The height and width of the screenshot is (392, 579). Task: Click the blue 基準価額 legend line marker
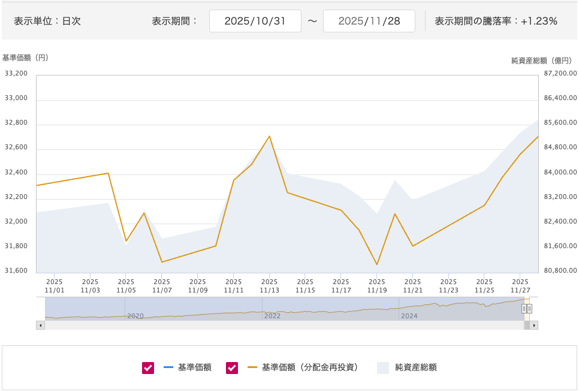(x=168, y=367)
